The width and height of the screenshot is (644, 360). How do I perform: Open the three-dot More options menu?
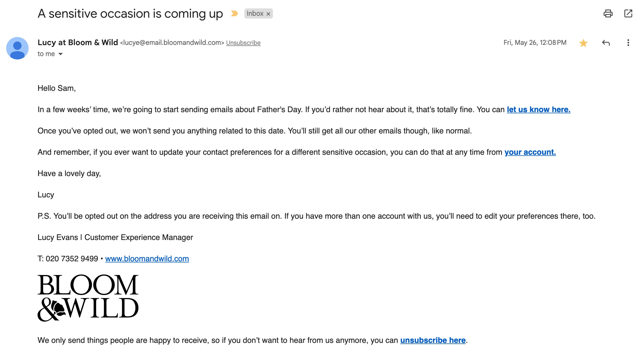628,43
